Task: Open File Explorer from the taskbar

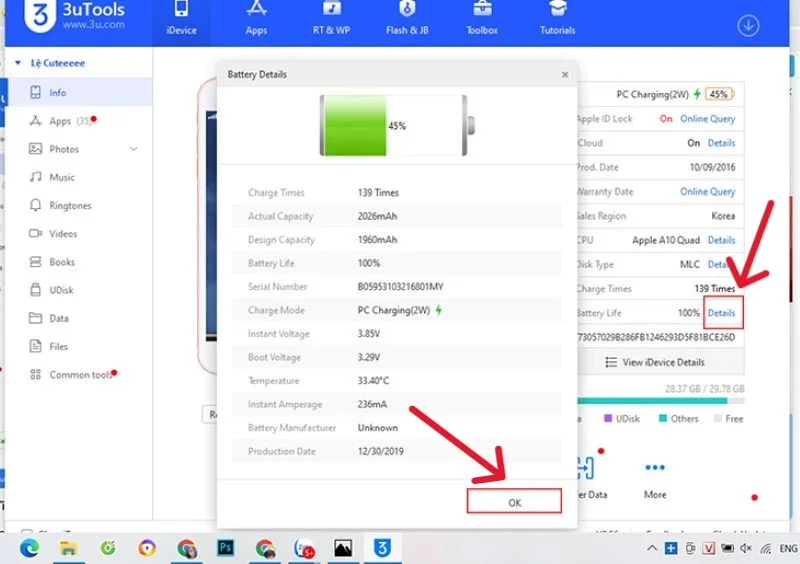Action: coord(68,548)
